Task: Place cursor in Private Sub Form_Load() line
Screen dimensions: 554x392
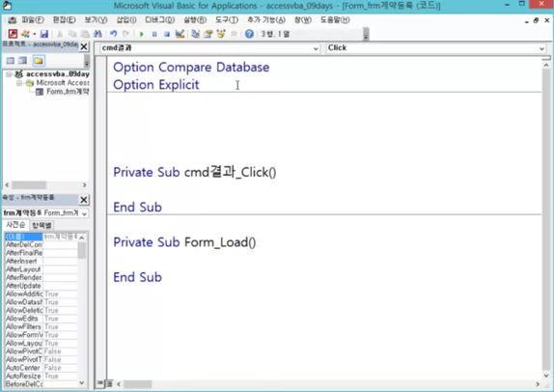Action: click(184, 242)
